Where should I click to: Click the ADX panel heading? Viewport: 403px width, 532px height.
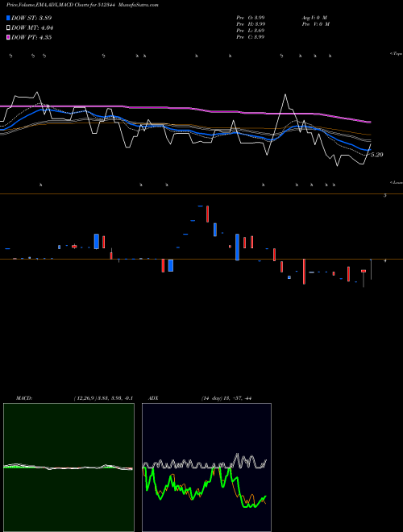153,398
